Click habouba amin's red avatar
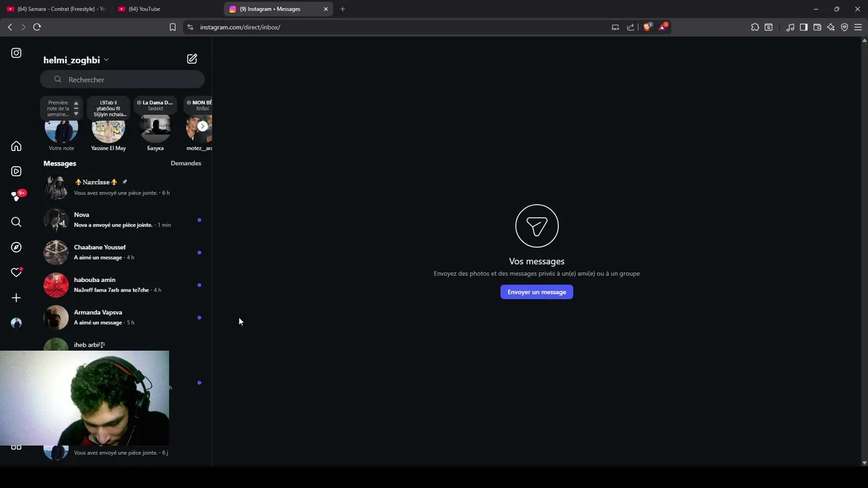This screenshot has width=868, height=488. 56,285
